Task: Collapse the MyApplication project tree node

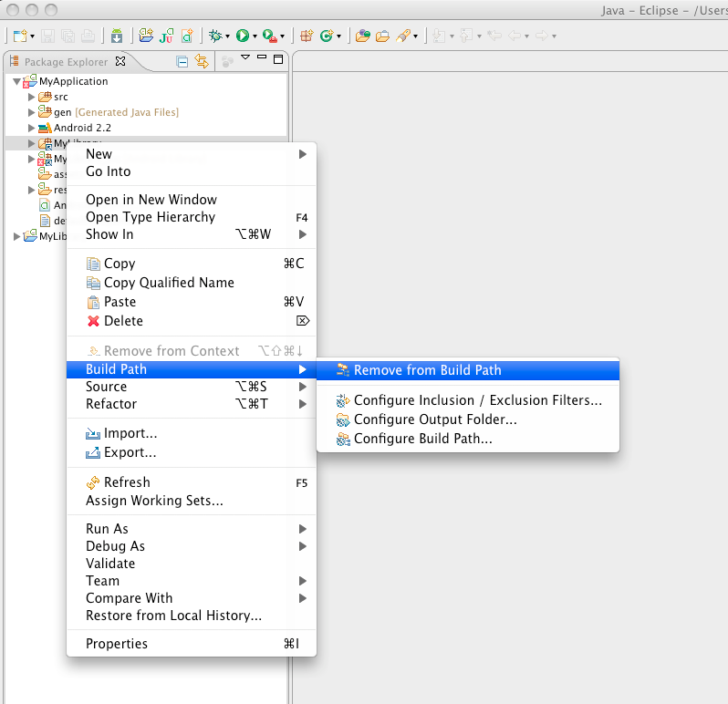Action: [17, 81]
